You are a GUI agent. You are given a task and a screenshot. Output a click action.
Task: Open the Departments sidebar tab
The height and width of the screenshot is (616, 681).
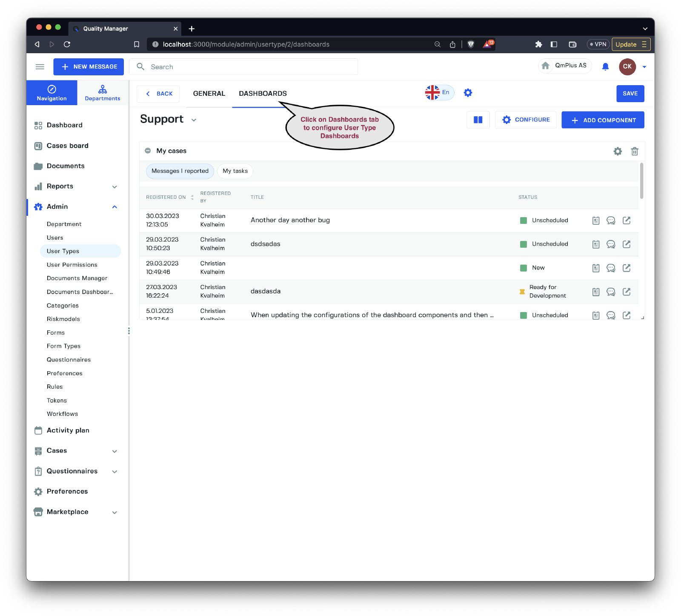pos(103,93)
